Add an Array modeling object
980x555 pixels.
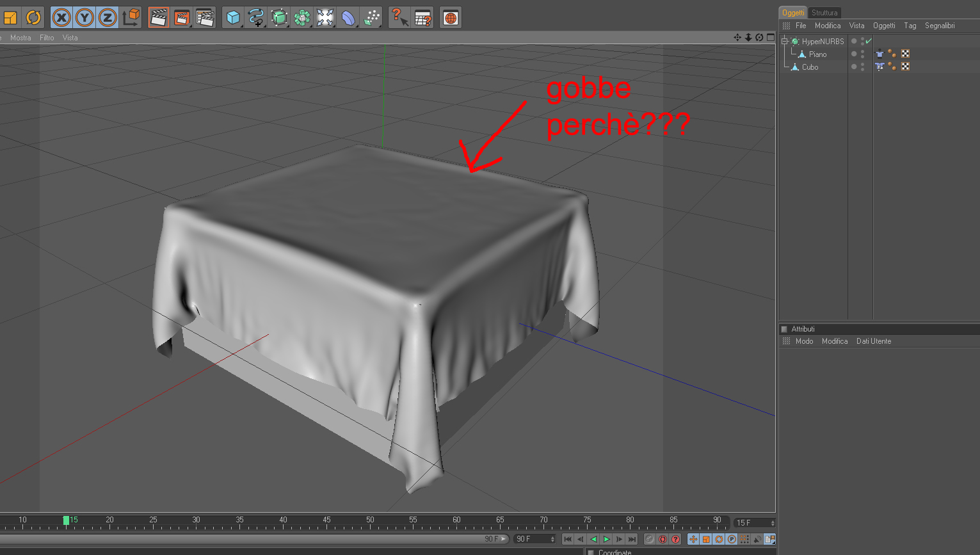point(302,17)
